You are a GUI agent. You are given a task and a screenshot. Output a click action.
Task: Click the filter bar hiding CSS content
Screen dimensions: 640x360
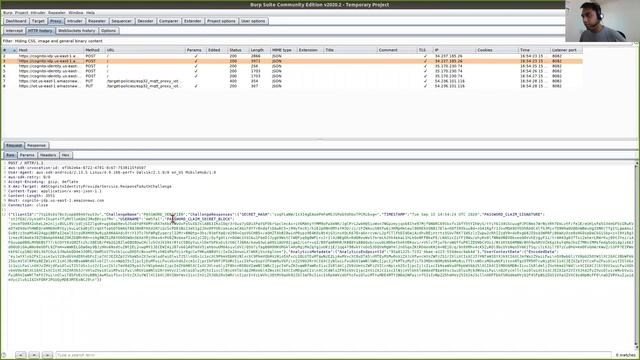(x=318, y=41)
